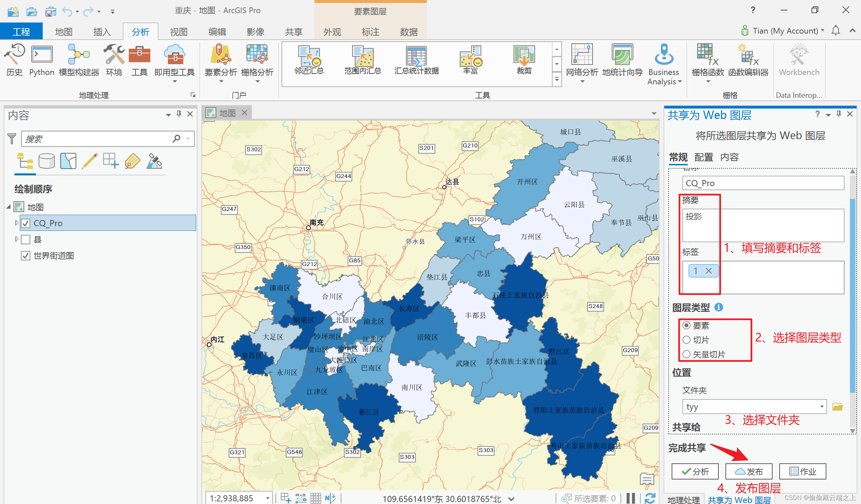
Task: Collapse the 地图 node in contents
Action: (8, 207)
